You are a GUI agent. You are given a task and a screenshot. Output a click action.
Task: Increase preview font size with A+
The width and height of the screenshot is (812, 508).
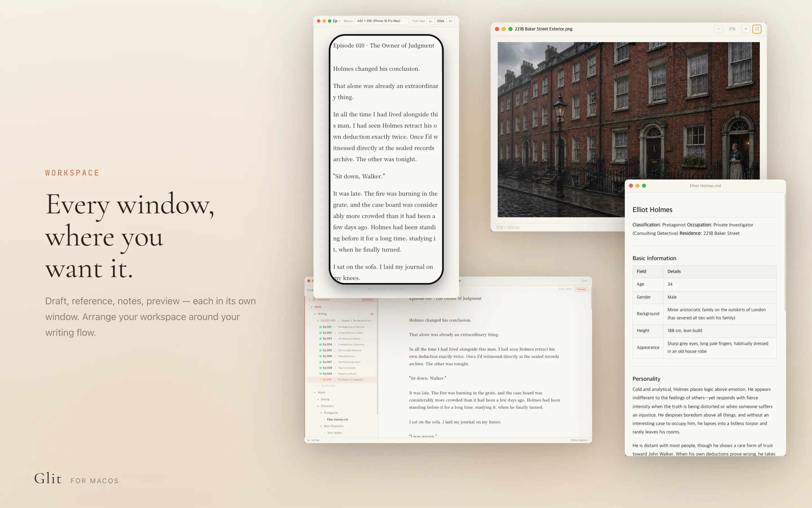[451, 21]
